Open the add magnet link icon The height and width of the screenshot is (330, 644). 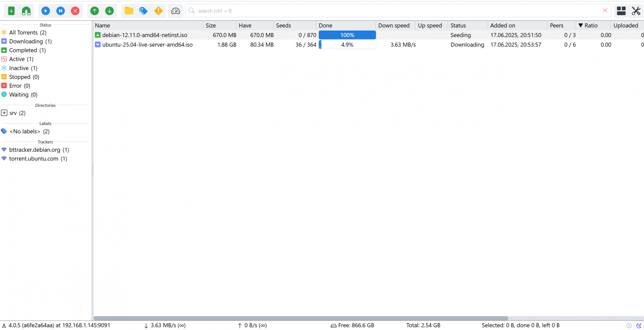26,11
